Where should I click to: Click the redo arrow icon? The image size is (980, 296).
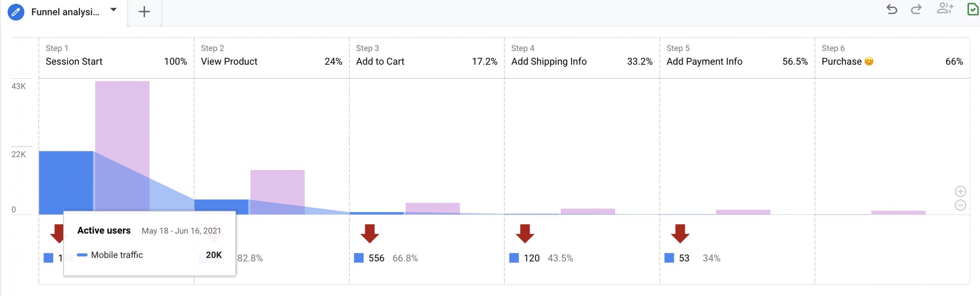pyautogui.click(x=916, y=9)
